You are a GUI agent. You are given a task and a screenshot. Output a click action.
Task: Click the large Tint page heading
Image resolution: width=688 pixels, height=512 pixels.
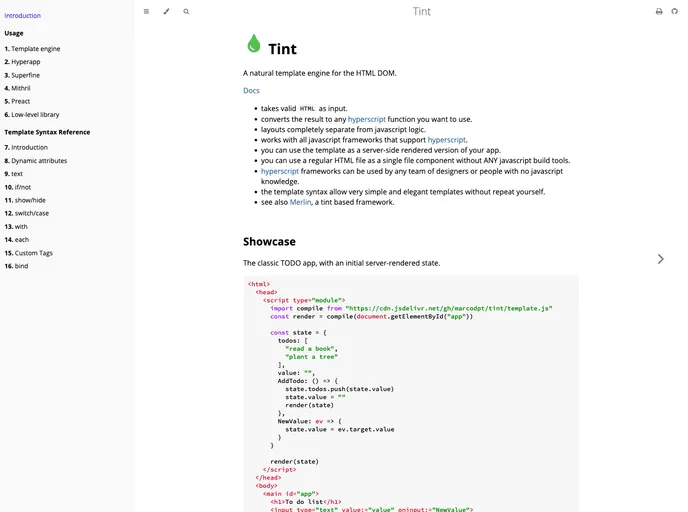coord(283,49)
